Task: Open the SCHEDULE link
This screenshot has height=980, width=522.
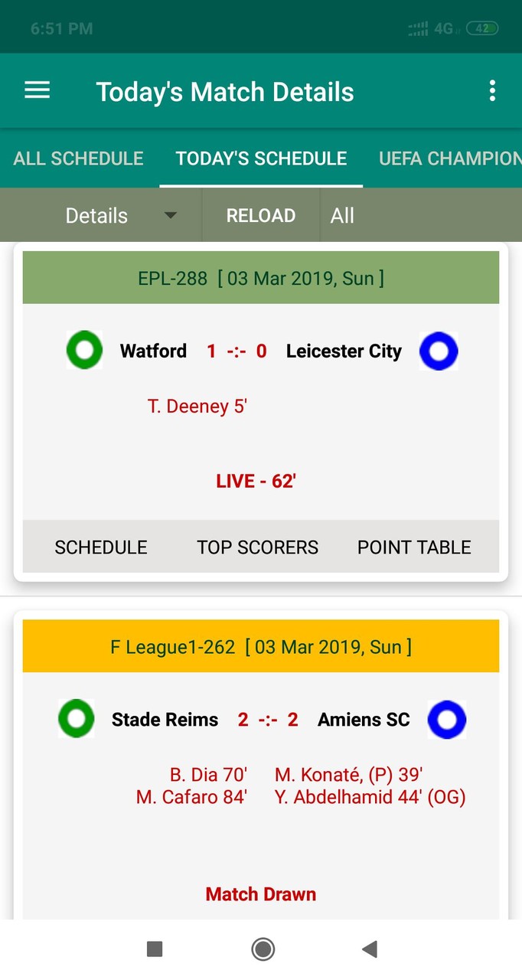Action: point(100,547)
